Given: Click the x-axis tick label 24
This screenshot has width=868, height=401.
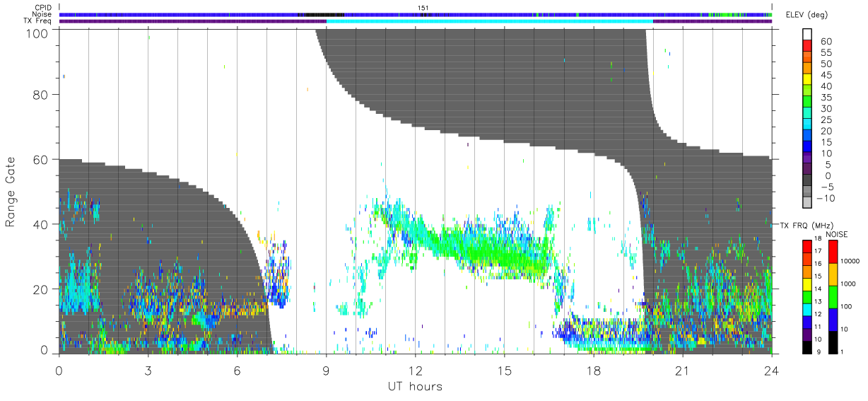Looking at the screenshot, I should (771, 370).
